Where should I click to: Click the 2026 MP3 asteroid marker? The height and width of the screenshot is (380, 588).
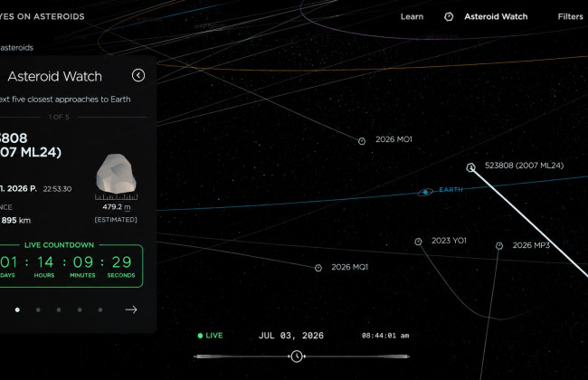[x=499, y=246]
